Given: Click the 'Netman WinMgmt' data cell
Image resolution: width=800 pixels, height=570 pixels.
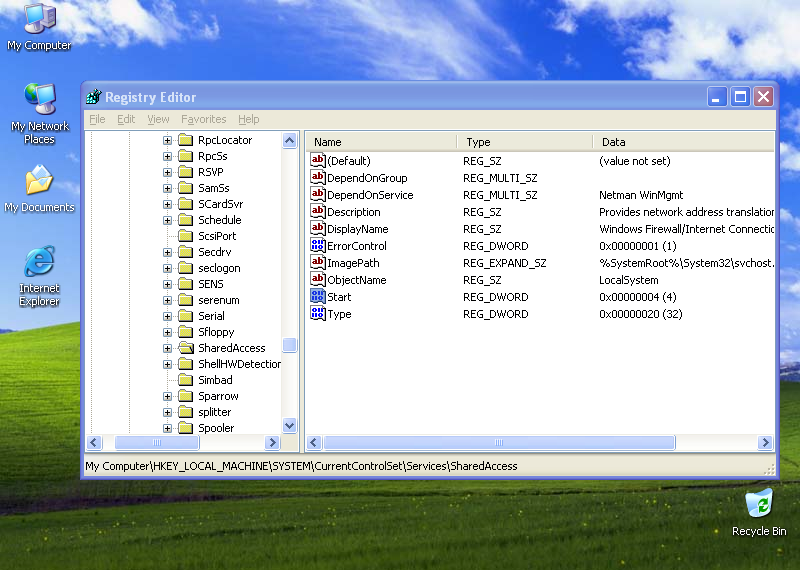Looking at the screenshot, I should (x=641, y=195).
